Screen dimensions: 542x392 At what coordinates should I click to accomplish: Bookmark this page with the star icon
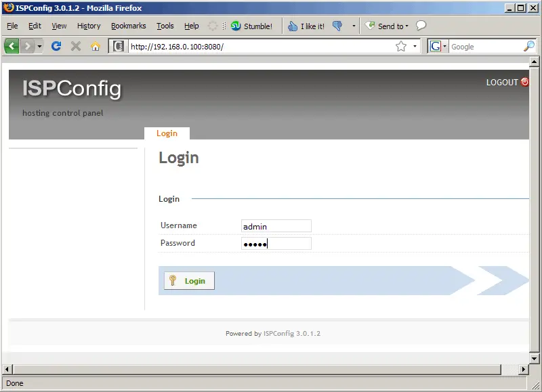[x=401, y=46]
